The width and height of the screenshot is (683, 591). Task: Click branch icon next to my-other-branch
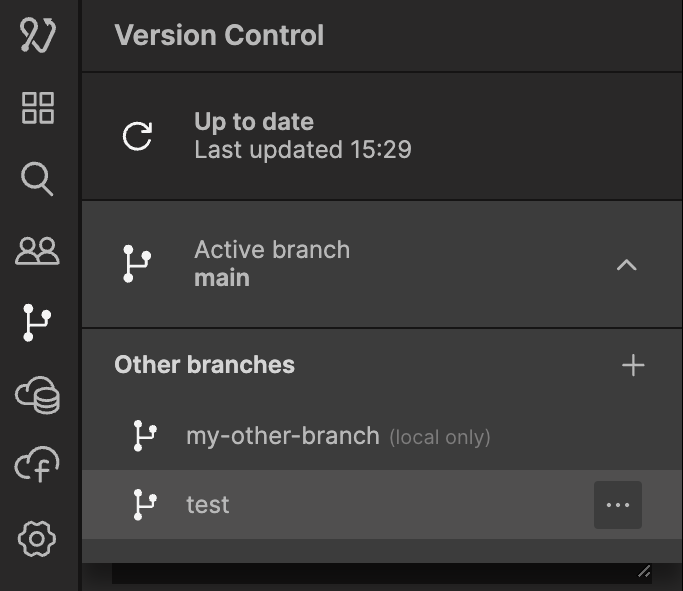145,436
